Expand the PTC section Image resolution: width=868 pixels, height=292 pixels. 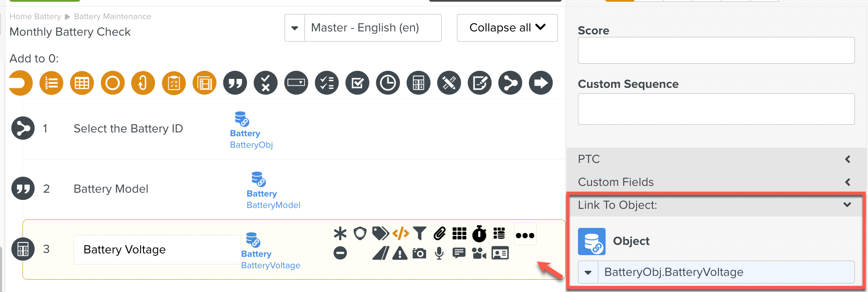click(716, 159)
